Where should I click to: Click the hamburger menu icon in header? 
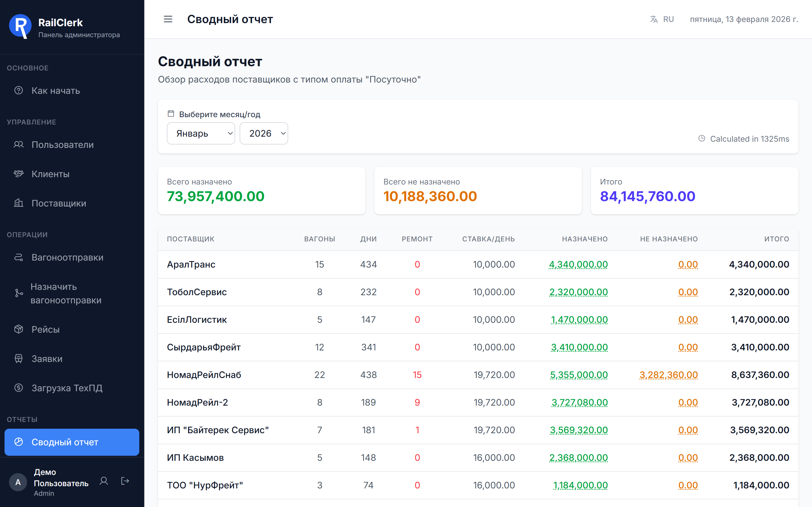pos(168,19)
